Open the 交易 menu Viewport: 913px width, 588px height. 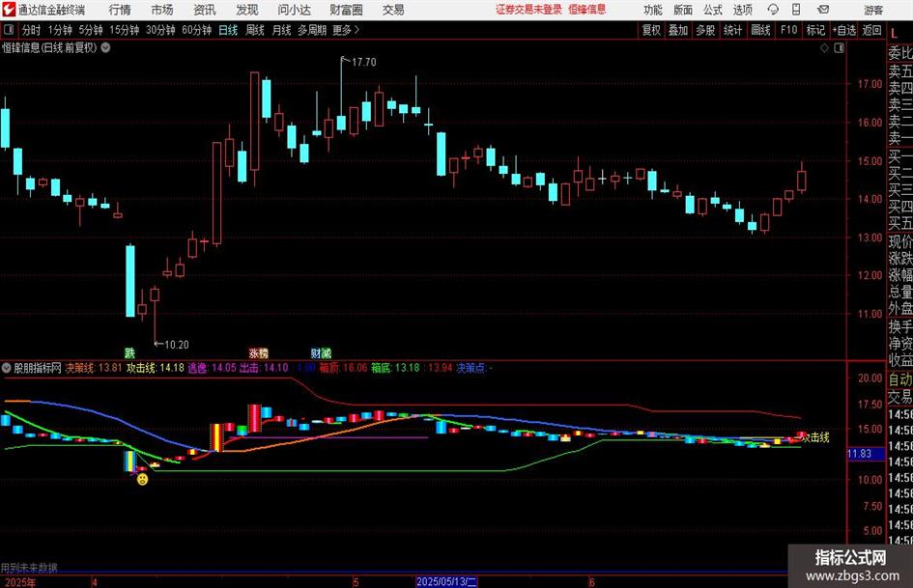pyautogui.click(x=393, y=10)
